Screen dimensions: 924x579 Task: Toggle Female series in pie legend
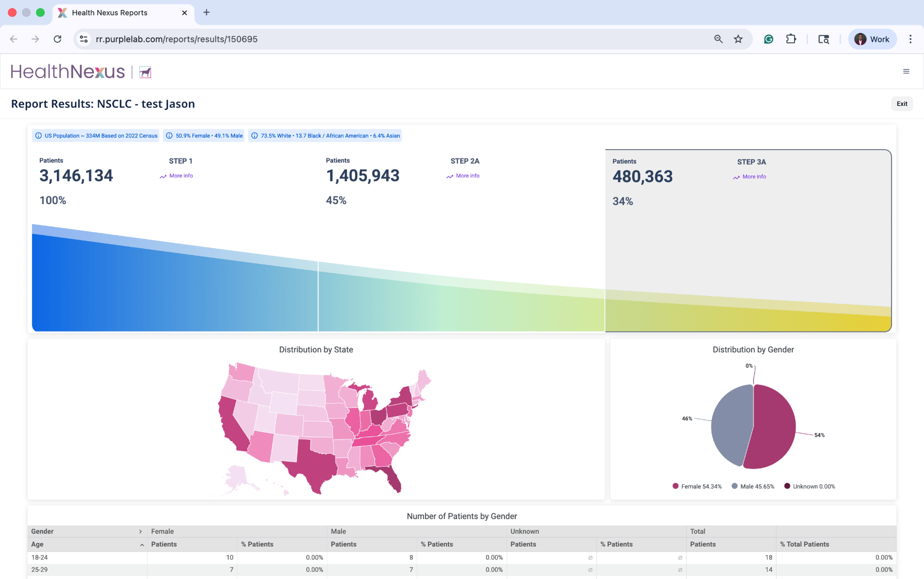coord(697,486)
